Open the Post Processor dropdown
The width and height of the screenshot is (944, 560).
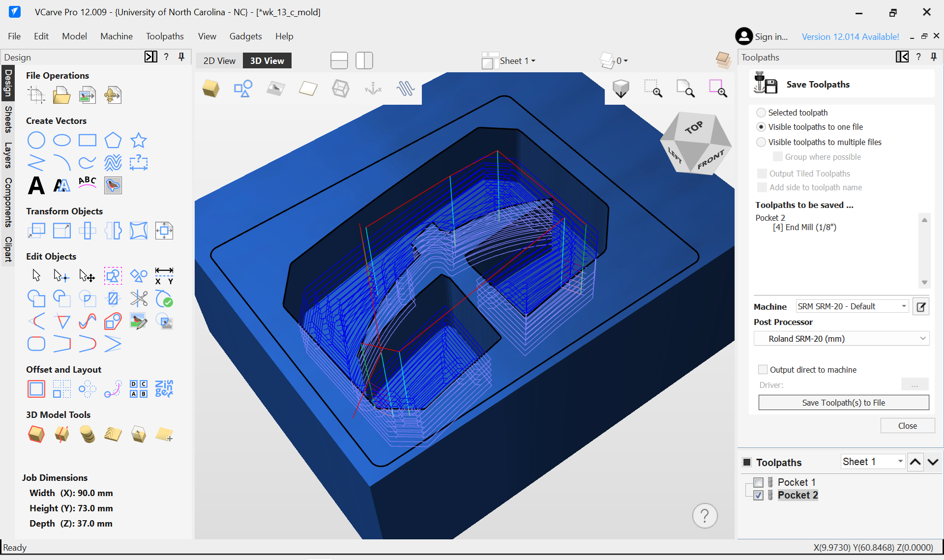[x=841, y=339]
